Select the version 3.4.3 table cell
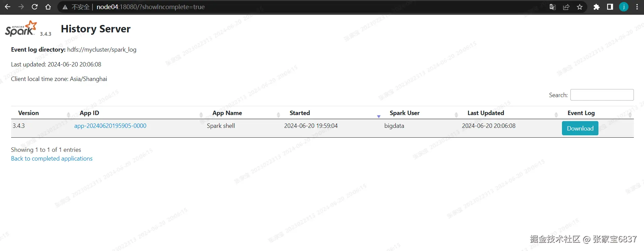 (x=19, y=126)
